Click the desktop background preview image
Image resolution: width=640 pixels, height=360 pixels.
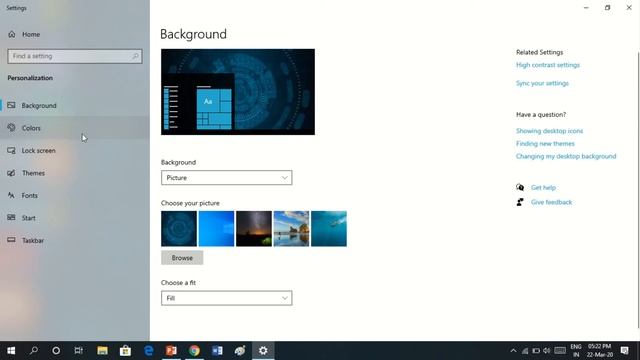[238, 92]
